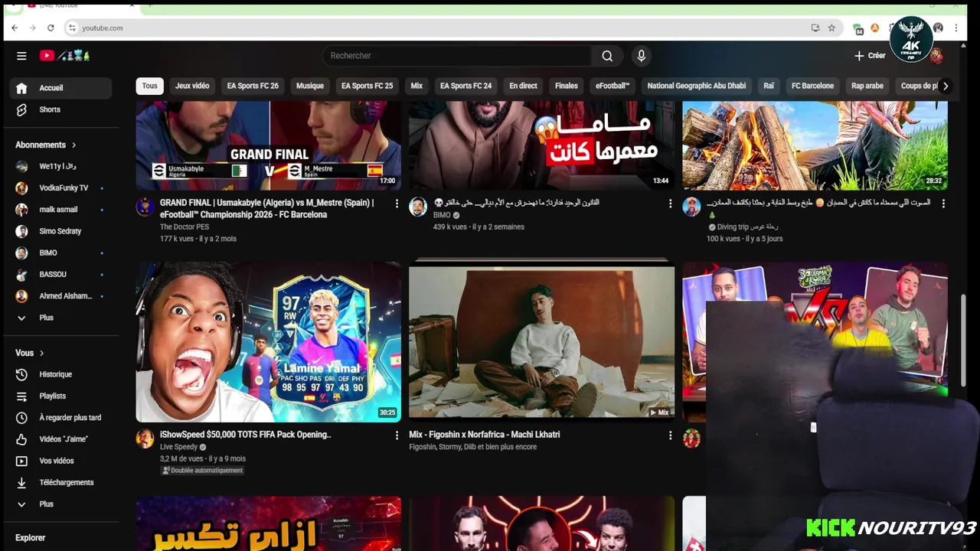Click the Live Speedy channel avatar
Screen dimensions: 980x551
pyautogui.click(x=145, y=439)
